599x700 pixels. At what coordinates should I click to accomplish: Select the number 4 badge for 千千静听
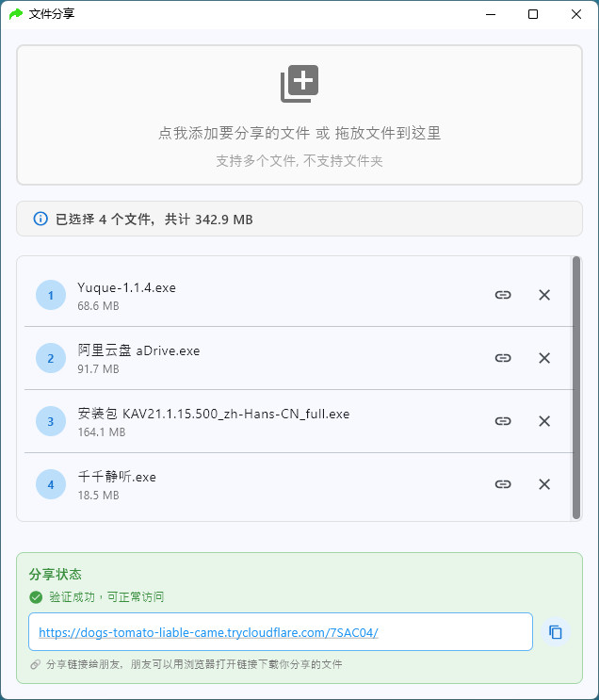[50, 484]
